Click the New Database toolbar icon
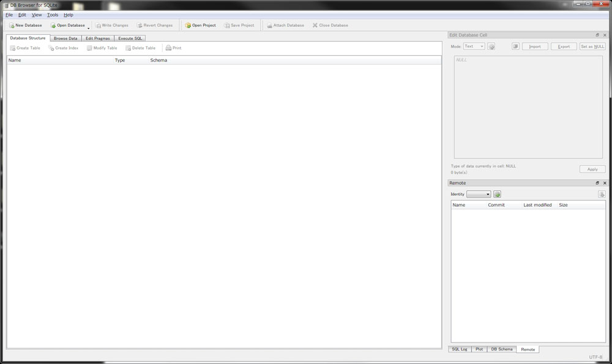The image size is (612, 364). [11, 25]
